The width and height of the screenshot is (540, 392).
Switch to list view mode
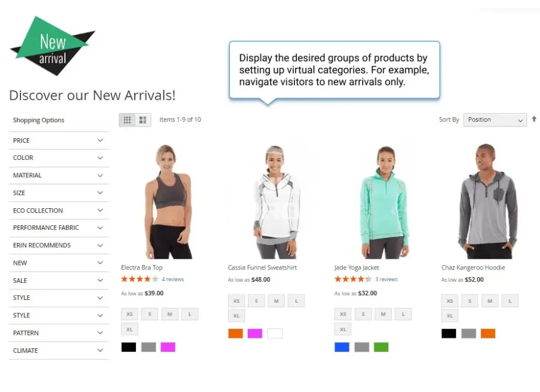143,120
